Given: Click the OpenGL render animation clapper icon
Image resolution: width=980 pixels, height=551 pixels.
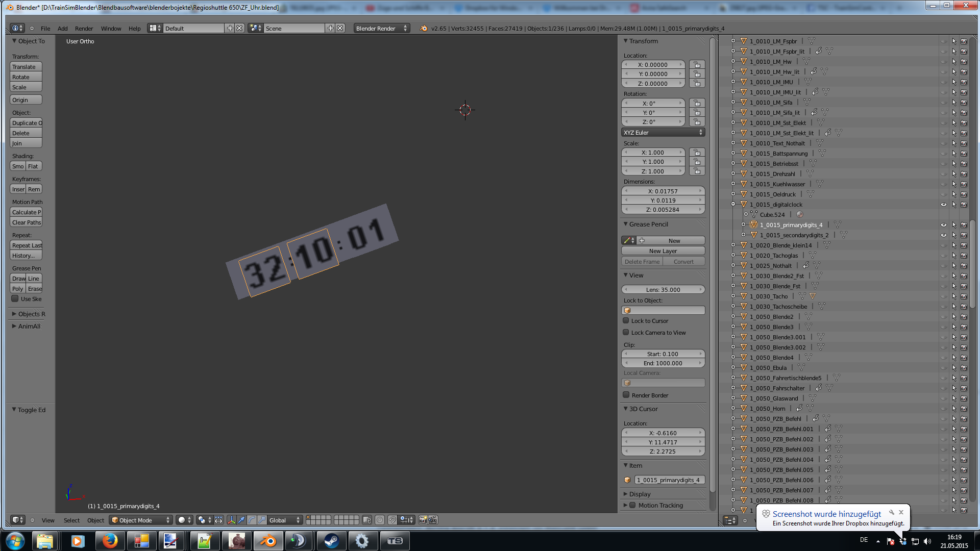Looking at the screenshot, I should tap(433, 520).
